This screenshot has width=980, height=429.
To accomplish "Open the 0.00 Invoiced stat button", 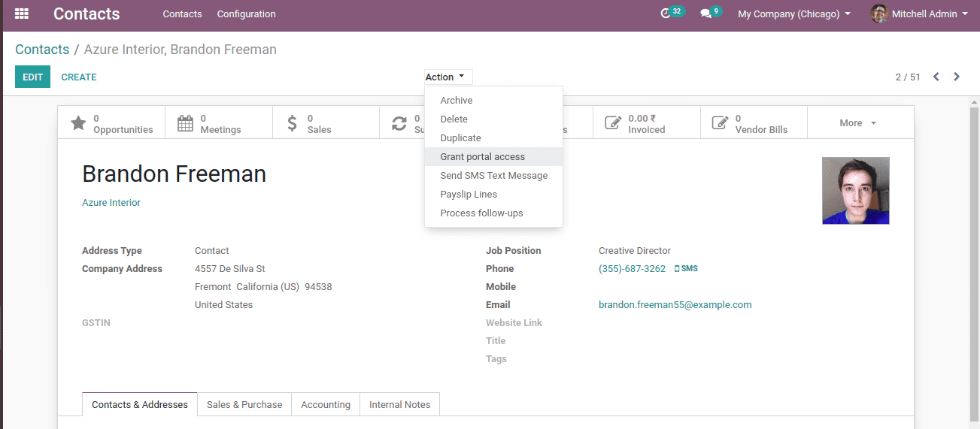I will [646, 122].
